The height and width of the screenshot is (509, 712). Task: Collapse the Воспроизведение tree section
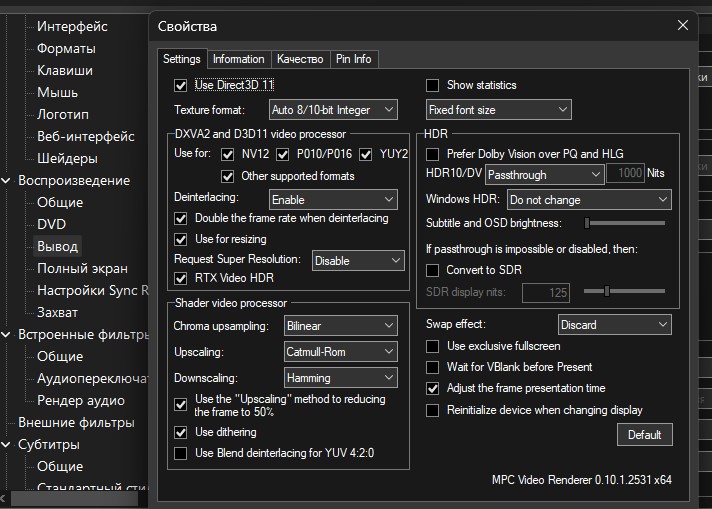tap(6, 181)
